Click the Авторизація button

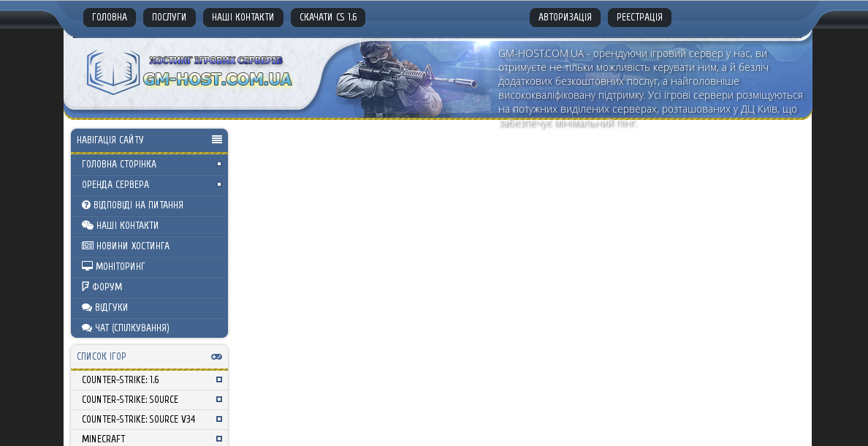click(566, 17)
